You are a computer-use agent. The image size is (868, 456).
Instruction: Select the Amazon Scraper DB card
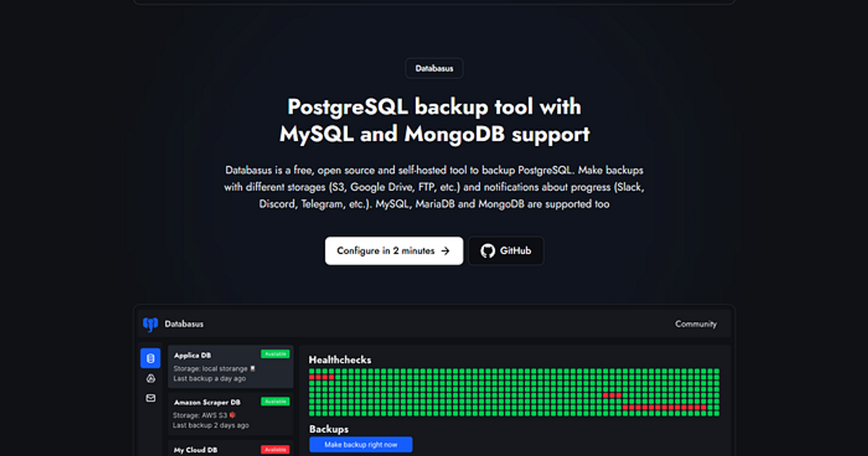coord(231,413)
